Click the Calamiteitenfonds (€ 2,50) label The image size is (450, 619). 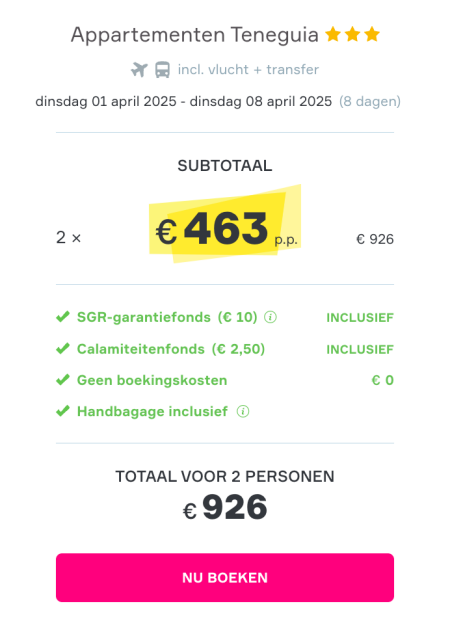[x=171, y=349]
